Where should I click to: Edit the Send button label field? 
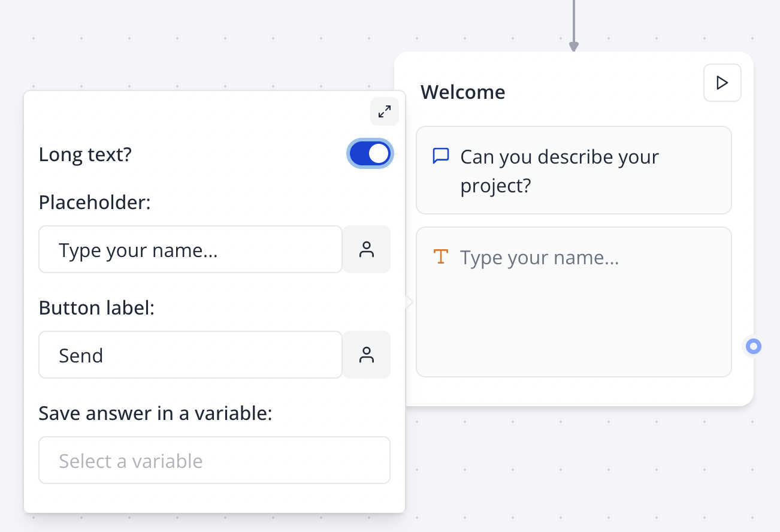(190, 355)
